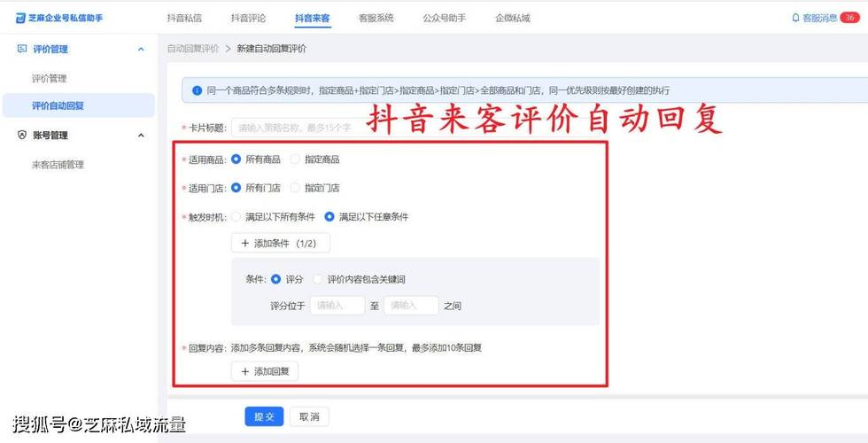Open 客服消息 notifications link
This screenshot has height=443, width=868.
pyautogui.click(x=820, y=18)
